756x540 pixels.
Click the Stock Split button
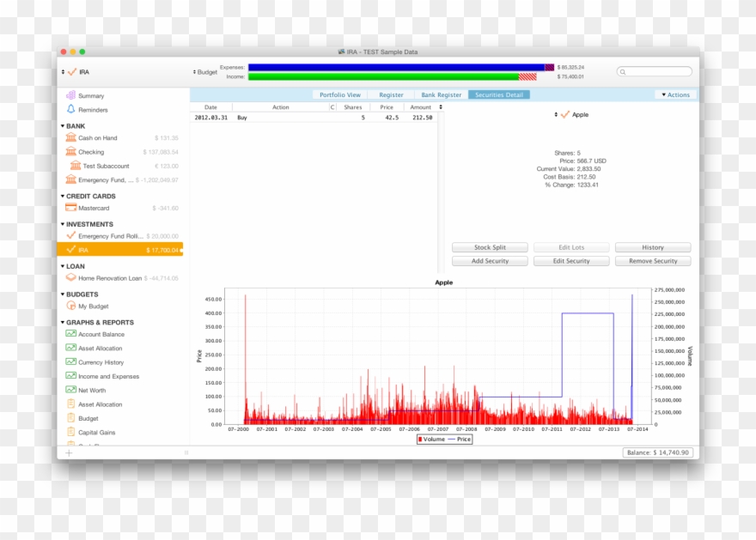490,247
